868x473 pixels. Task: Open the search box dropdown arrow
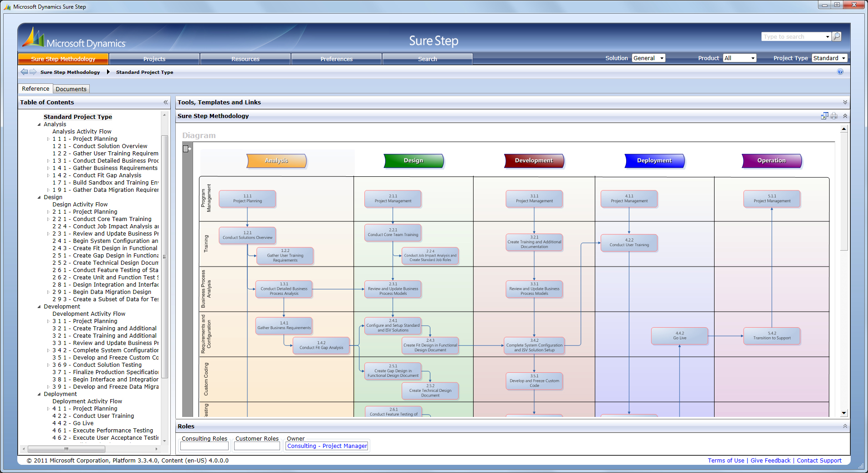827,37
